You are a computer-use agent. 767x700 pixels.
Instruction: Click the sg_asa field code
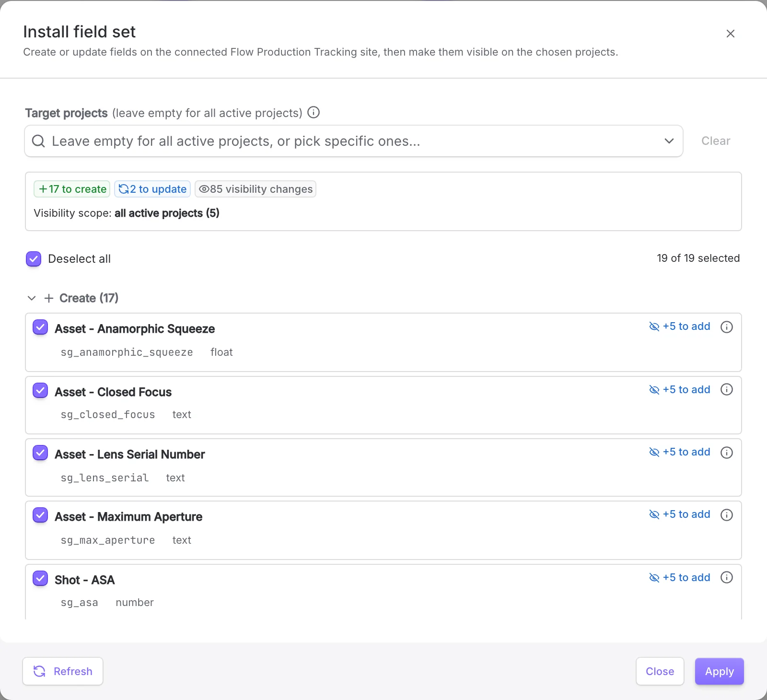tap(80, 603)
